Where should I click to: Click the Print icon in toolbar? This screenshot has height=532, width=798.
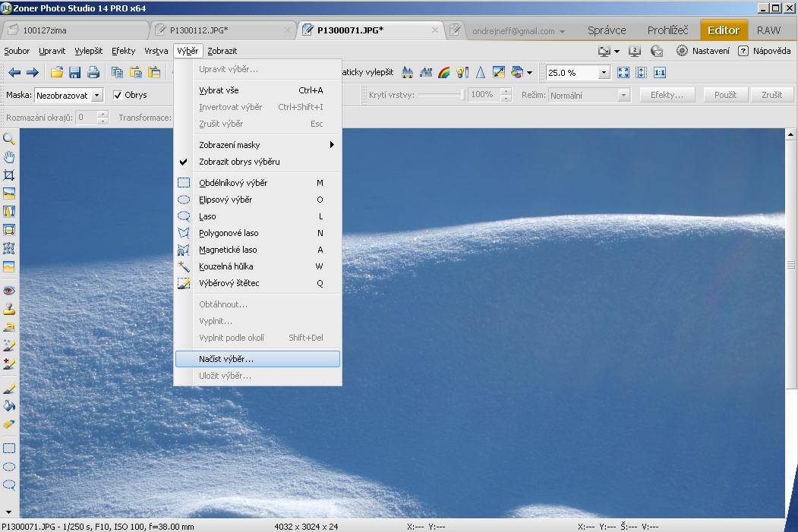93,73
